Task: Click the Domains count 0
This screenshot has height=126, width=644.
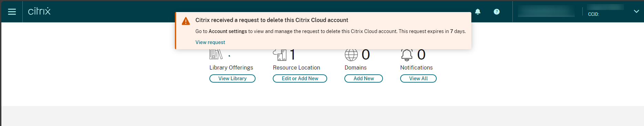Action: [x=366, y=55]
